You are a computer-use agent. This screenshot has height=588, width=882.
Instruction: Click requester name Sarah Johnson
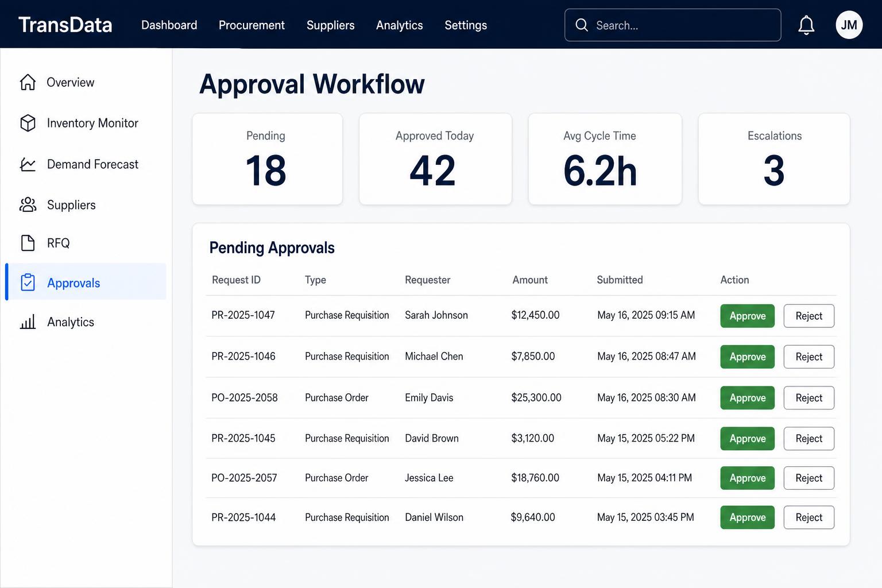pyautogui.click(x=436, y=315)
